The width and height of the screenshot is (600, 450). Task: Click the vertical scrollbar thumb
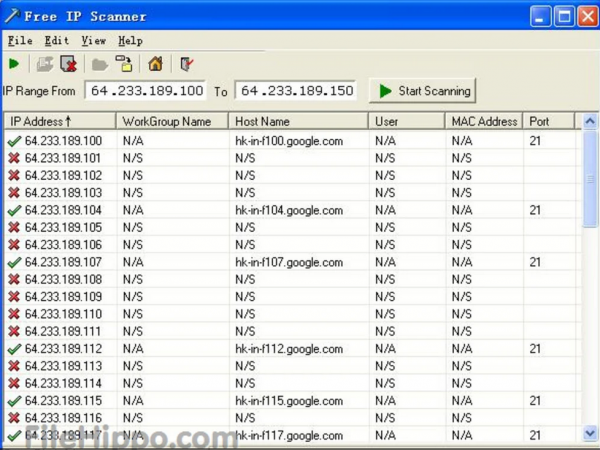pos(590,179)
